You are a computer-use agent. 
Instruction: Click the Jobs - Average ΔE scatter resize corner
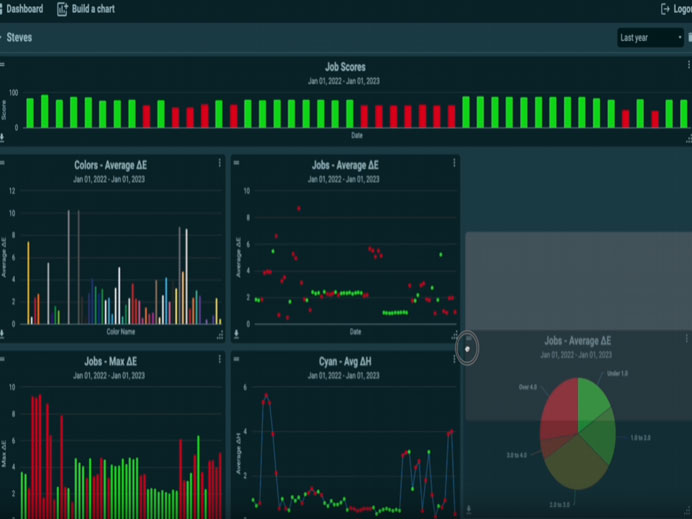(455, 335)
